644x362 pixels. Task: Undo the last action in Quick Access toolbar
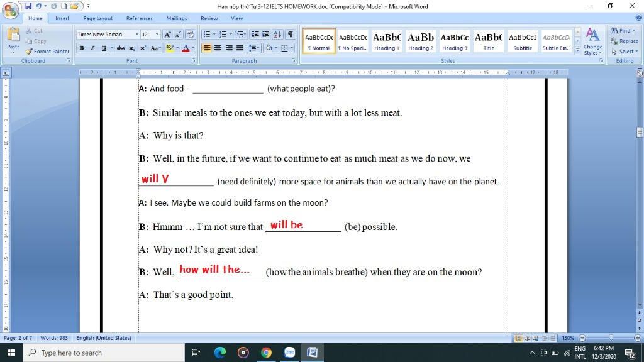coord(38,6)
